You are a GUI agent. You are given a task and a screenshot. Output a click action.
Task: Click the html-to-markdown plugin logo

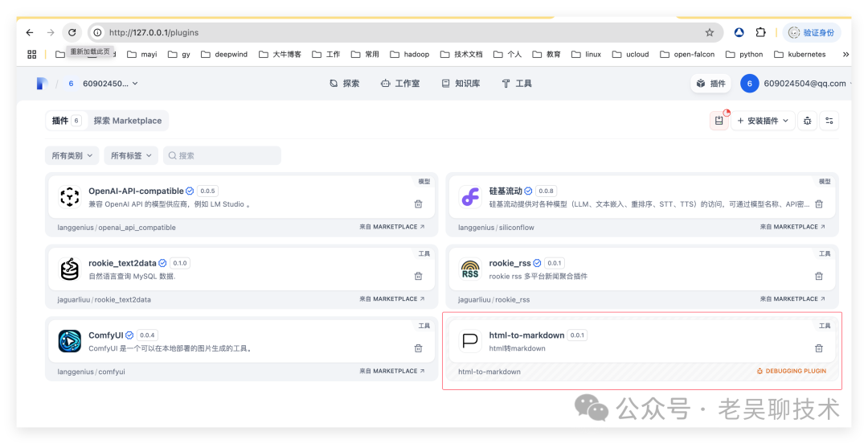click(470, 341)
